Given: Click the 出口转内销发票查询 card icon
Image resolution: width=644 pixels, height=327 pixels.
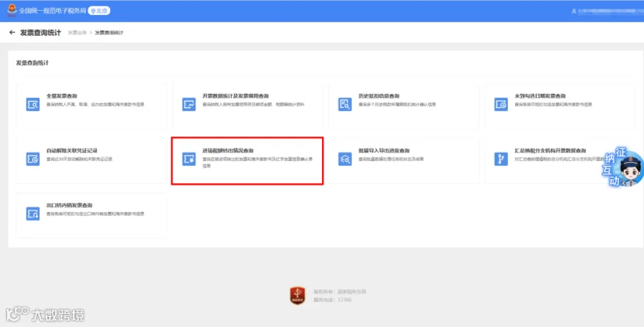Looking at the screenshot, I should click(x=33, y=214).
